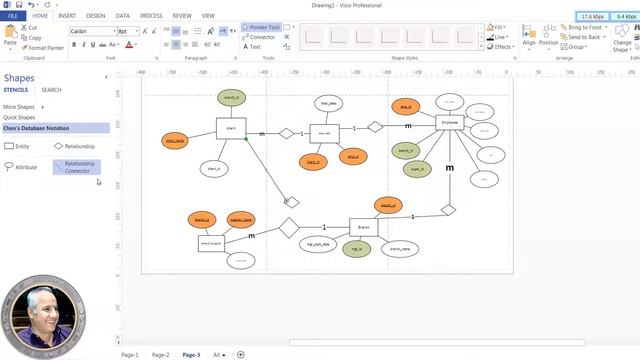Select the Pointer Tool
This screenshot has width=640, height=360.
tap(261, 27)
